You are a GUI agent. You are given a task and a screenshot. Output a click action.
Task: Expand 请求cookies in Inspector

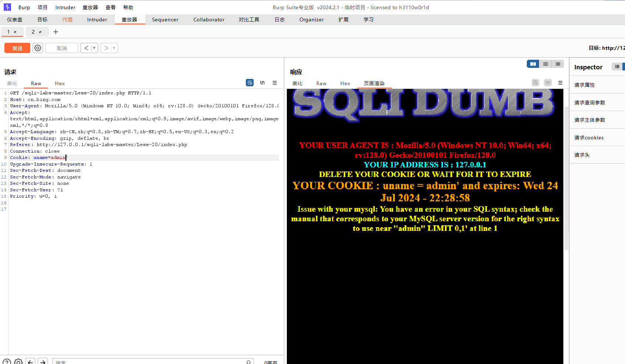pyautogui.click(x=597, y=138)
